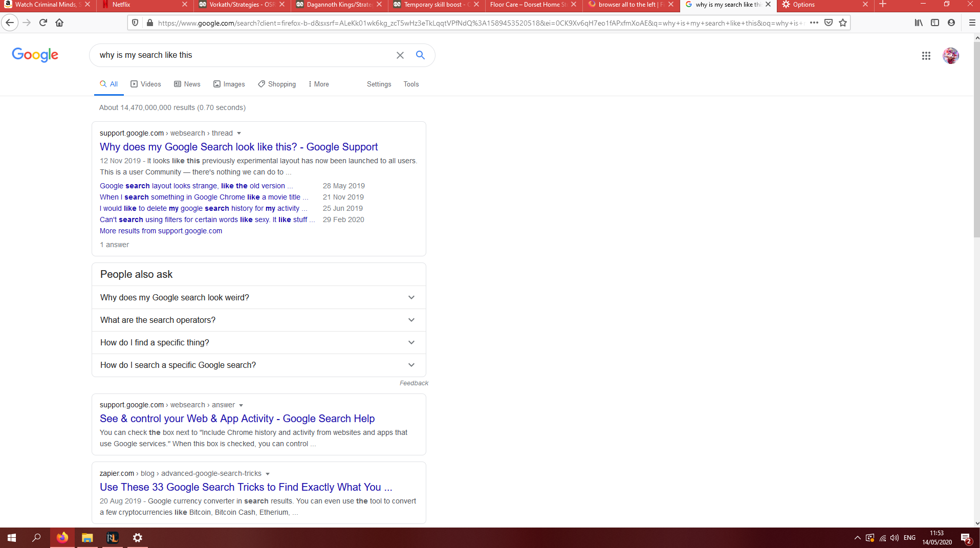Open a new browser tab
The height and width of the screenshot is (548, 980).
point(883,5)
